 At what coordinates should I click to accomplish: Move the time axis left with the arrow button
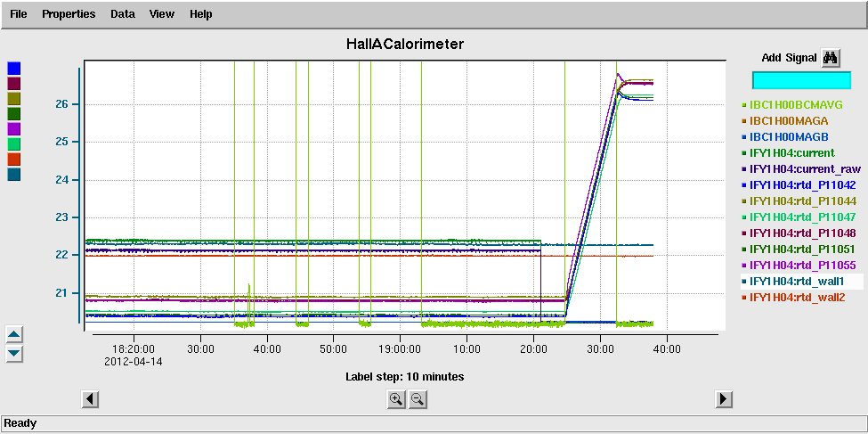90,399
